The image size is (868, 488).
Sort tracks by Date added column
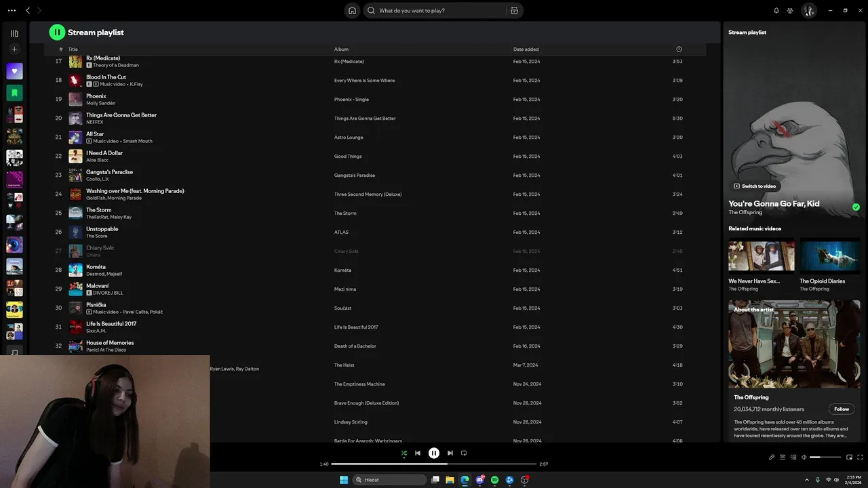526,49
